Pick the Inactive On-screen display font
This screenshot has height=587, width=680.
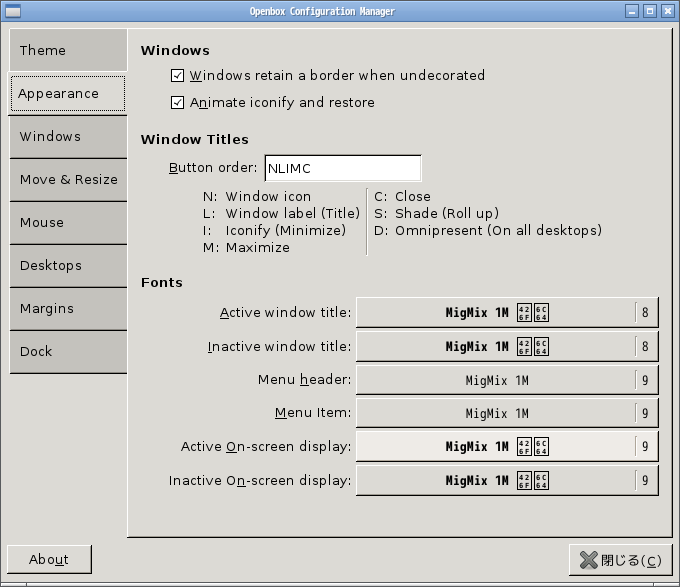coord(507,480)
